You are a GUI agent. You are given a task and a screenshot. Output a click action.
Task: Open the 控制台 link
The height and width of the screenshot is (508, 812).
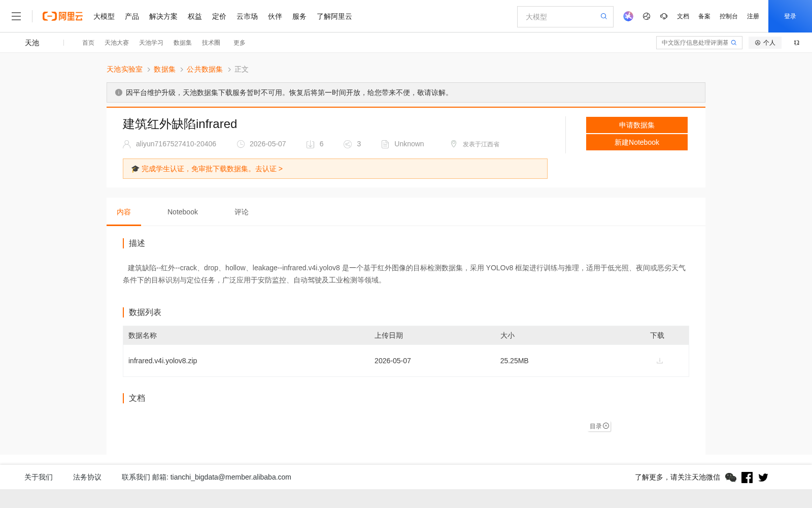click(729, 16)
